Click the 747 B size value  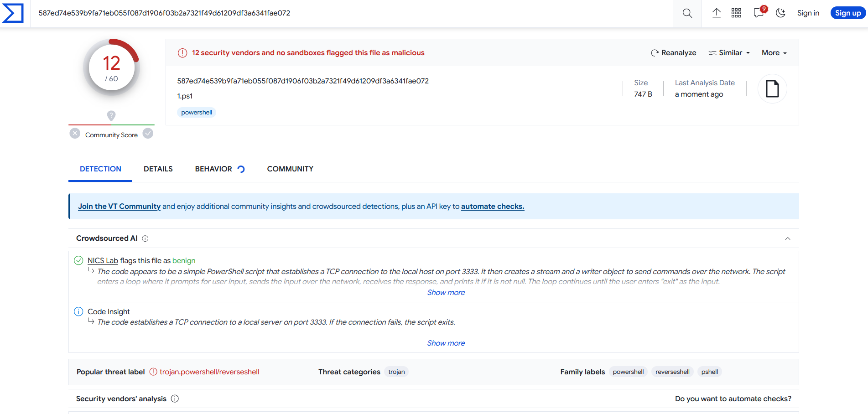pyautogui.click(x=643, y=94)
